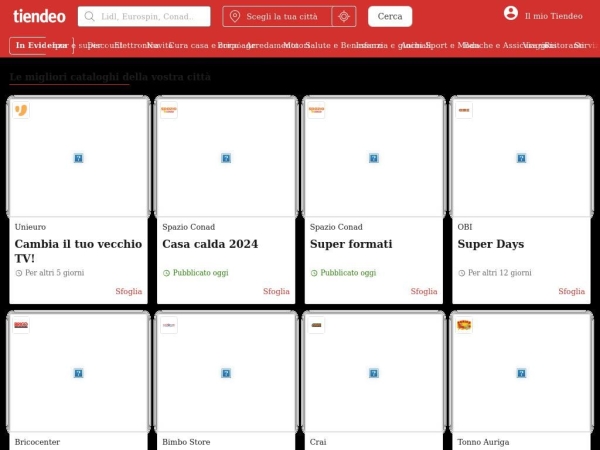
Task: Click the location pin icon
Action: [235, 16]
